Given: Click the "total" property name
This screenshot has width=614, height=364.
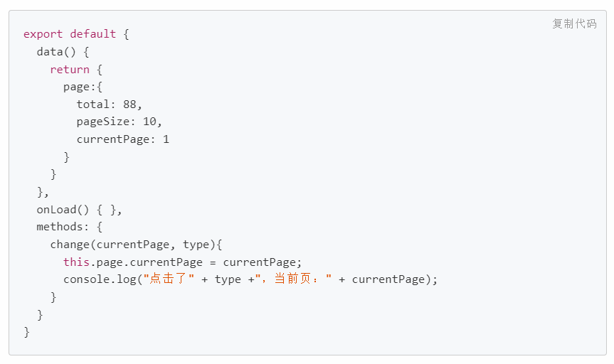Looking at the screenshot, I should [92, 105].
